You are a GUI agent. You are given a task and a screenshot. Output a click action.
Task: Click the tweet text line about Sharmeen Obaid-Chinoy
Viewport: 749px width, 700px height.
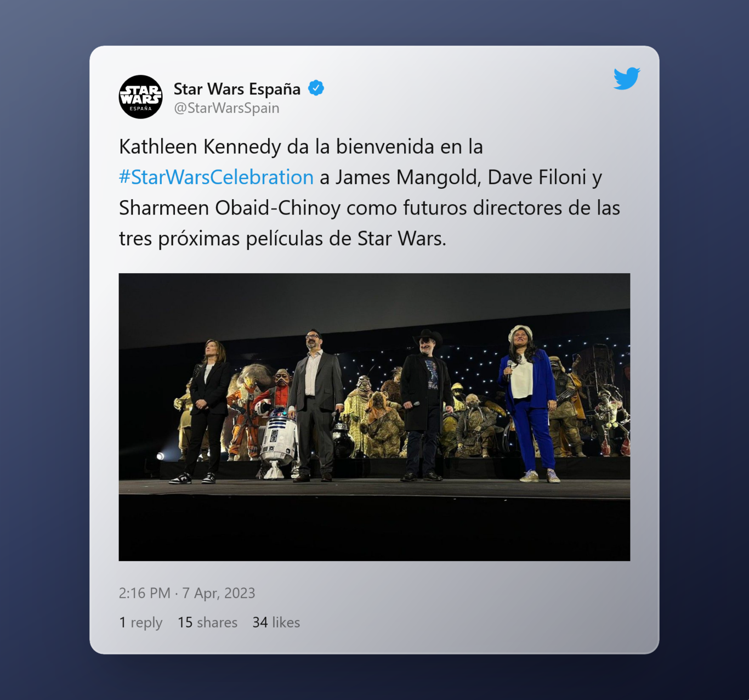369,208
